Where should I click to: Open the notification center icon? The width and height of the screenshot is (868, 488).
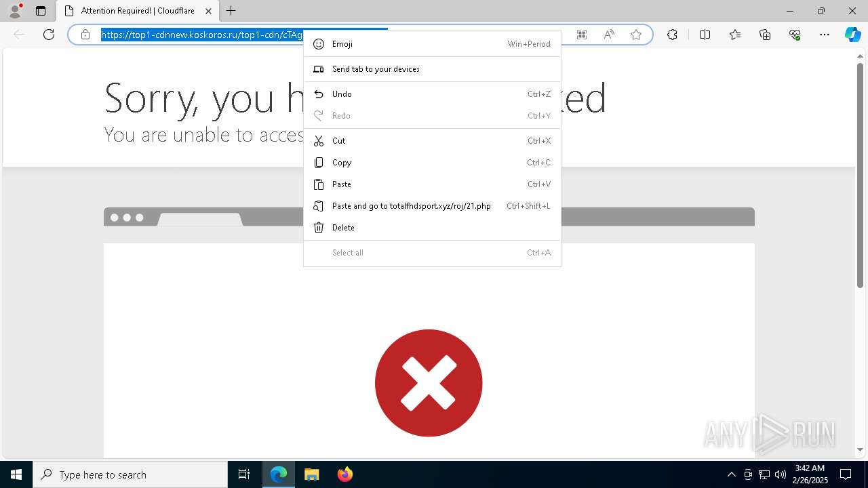pyautogui.click(x=846, y=474)
